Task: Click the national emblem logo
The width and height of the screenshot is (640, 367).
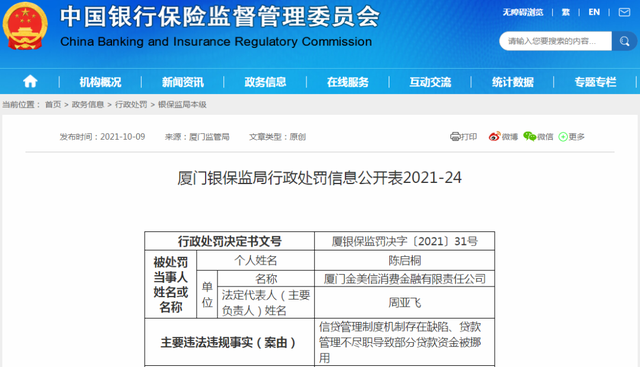Action: [x=25, y=26]
